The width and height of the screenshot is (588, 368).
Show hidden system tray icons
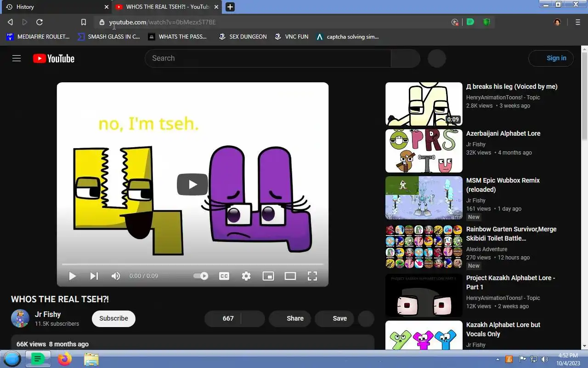click(x=498, y=359)
